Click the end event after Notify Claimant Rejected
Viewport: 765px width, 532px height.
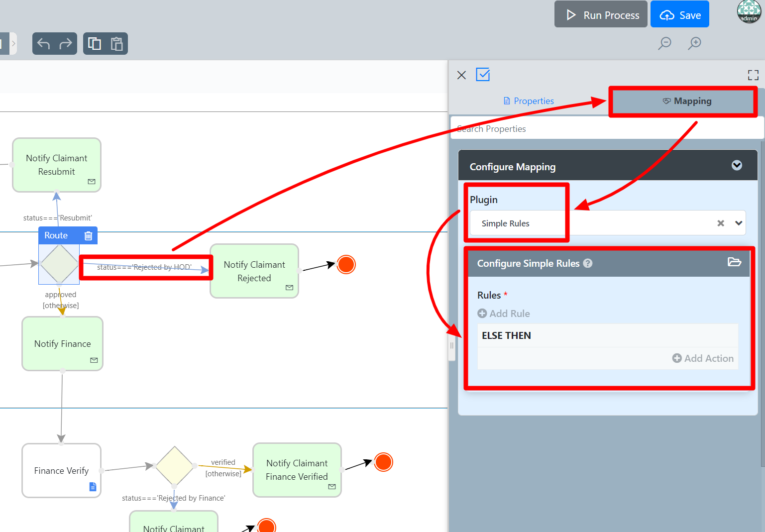346,264
